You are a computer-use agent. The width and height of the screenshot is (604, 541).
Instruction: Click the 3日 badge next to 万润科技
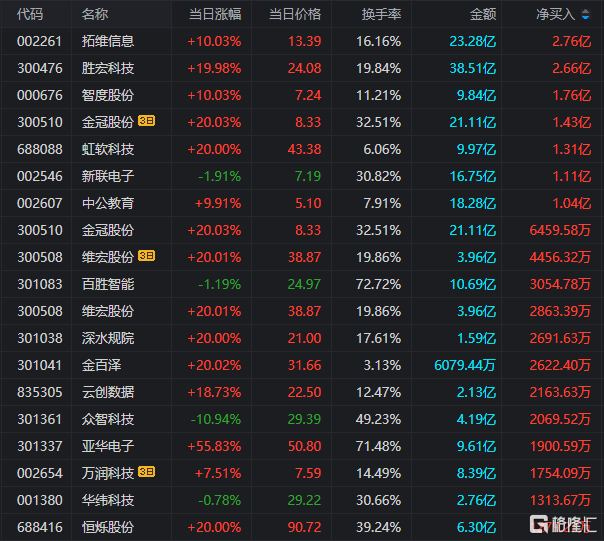coord(146,472)
